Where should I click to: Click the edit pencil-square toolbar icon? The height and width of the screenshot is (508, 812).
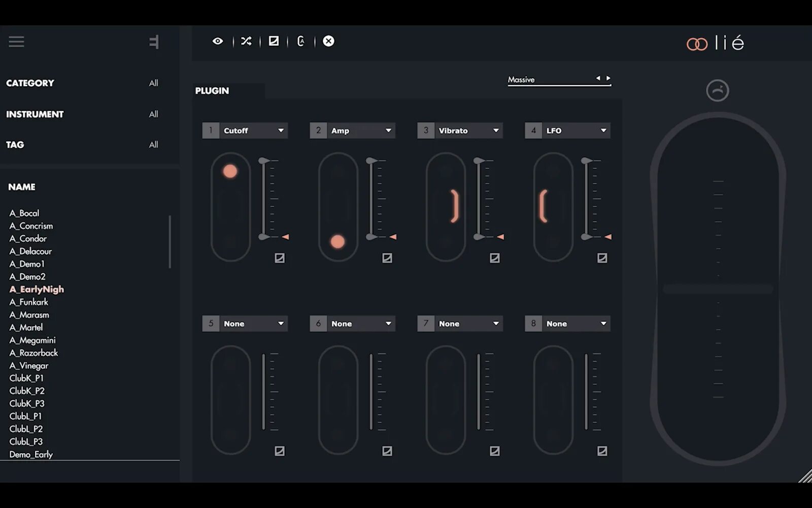pyautogui.click(x=274, y=41)
